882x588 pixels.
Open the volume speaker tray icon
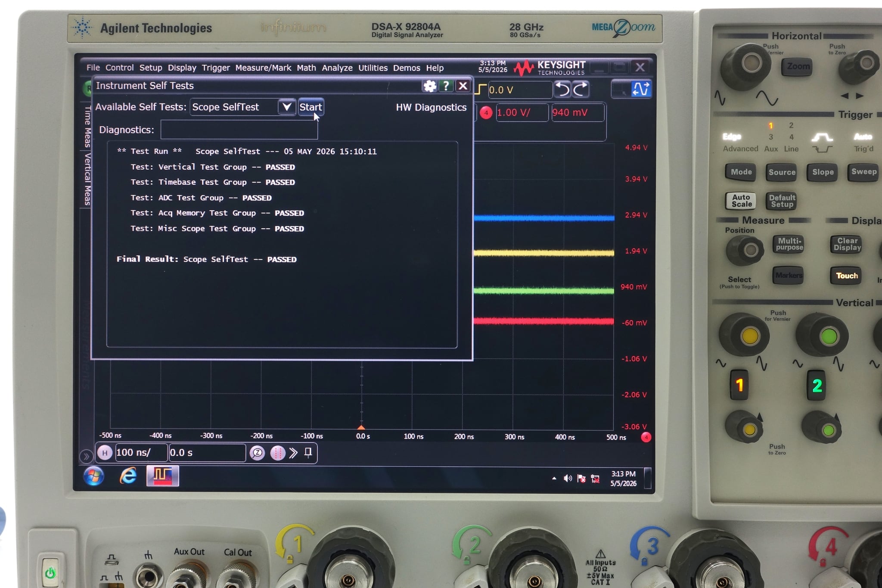(x=568, y=478)
